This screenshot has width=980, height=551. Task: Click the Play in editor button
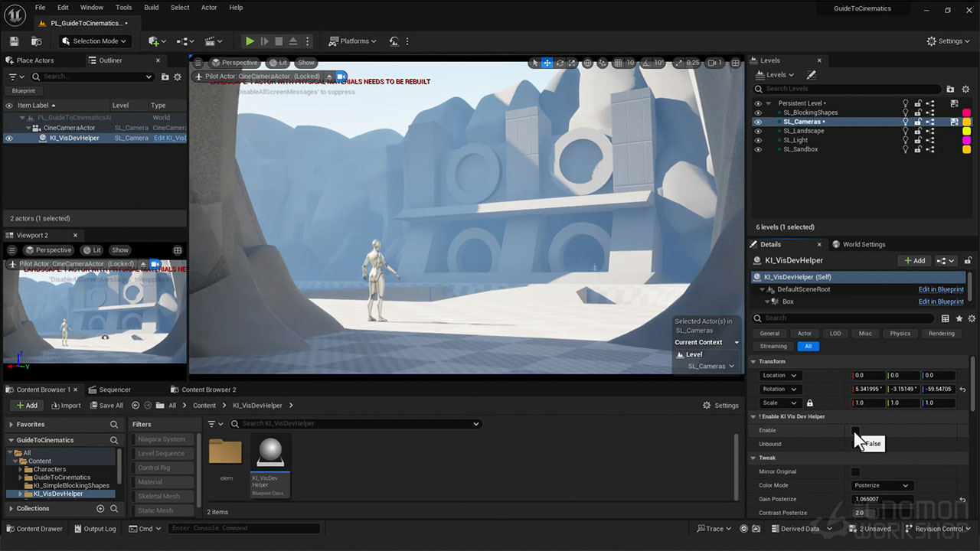click(250, 41)
